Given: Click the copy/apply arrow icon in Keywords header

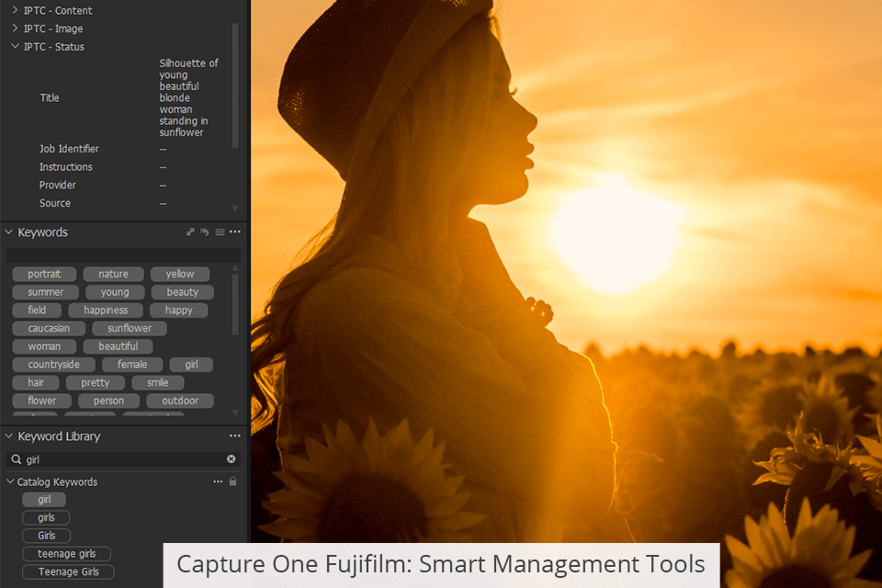Looking at the screenshot, I should point(190,232).
